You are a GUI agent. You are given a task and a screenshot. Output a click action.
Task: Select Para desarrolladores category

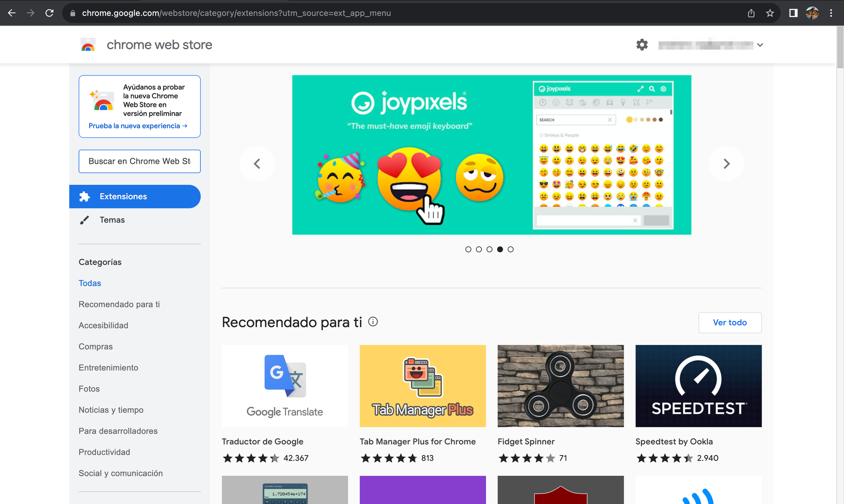(118, 431)
